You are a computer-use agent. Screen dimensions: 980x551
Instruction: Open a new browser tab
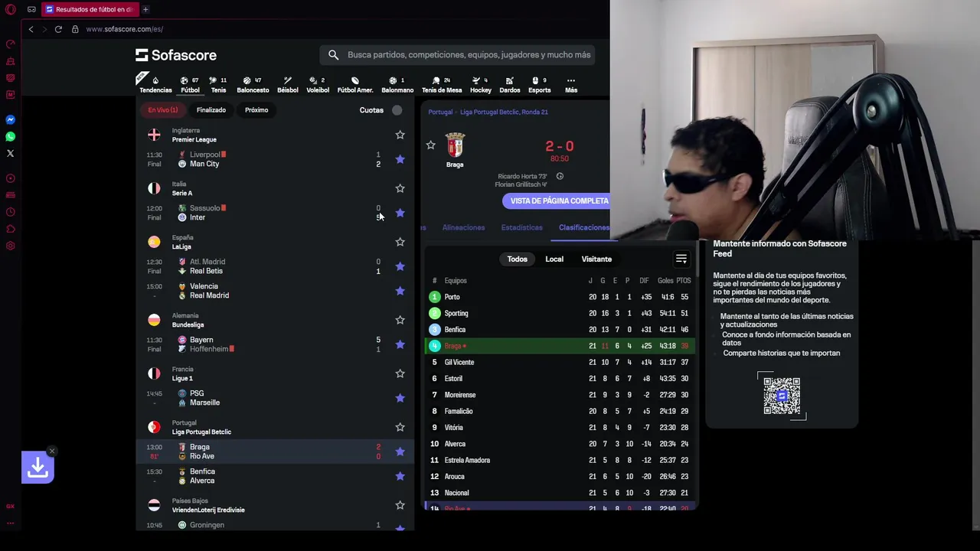145,9
